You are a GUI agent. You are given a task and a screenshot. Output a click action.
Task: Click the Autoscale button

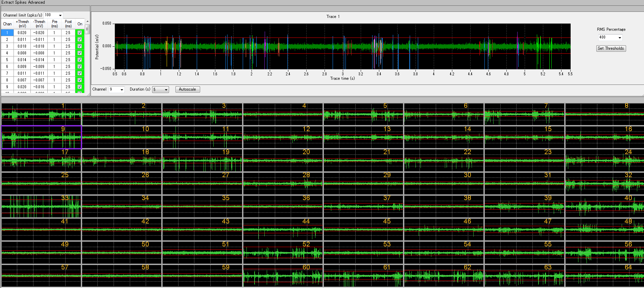point(188,89)
